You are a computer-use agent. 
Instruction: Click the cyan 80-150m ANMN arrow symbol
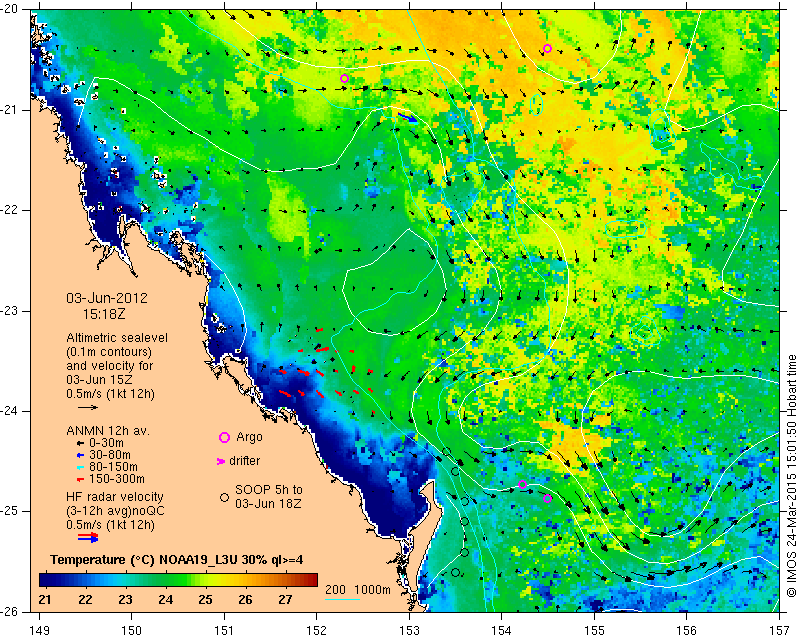(x=80, y=467)
